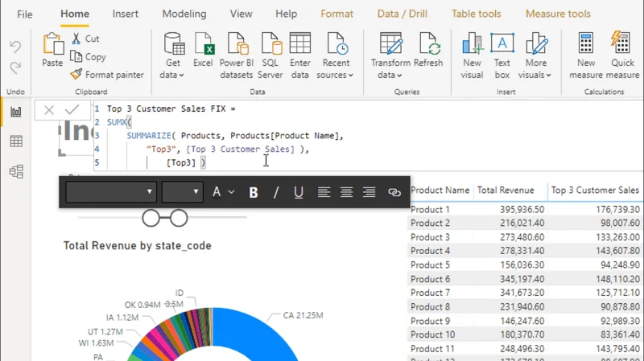This screenshot has height=361, width=644.
Task: Toggle italic formatting
Action: tap(276, 192)
